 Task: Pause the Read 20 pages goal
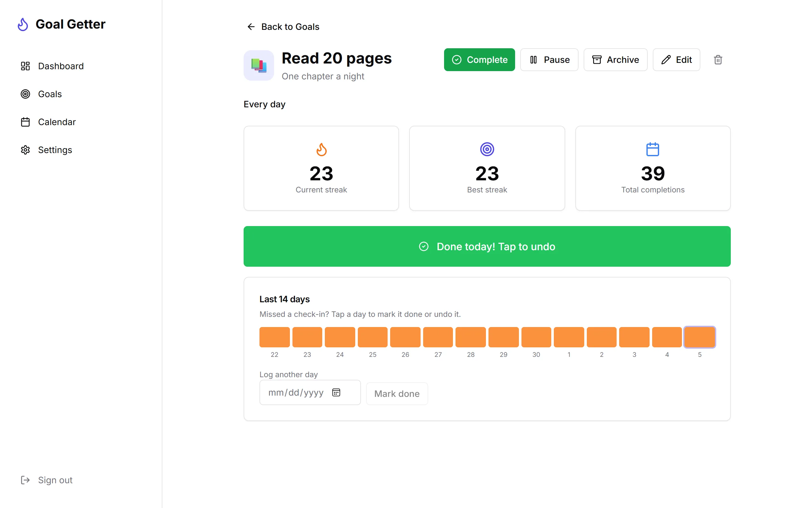coord(549,59)
